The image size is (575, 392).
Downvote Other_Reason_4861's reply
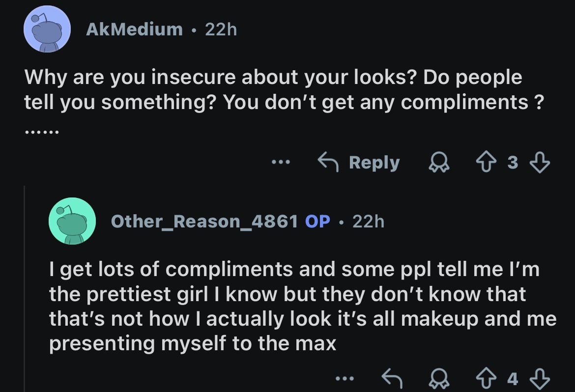tap(540, 378)
